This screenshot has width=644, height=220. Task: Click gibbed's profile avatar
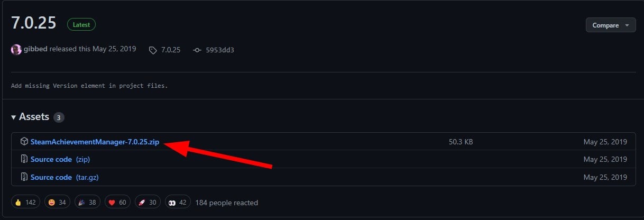click(16, 50)
